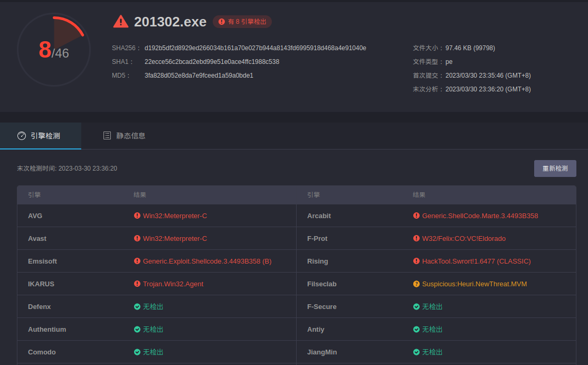The width and height of the screenshot is (588, 365).
Task: Click the 末次检测时间 line under tabs
Action: pyautogui.click(x=67, y=169)
